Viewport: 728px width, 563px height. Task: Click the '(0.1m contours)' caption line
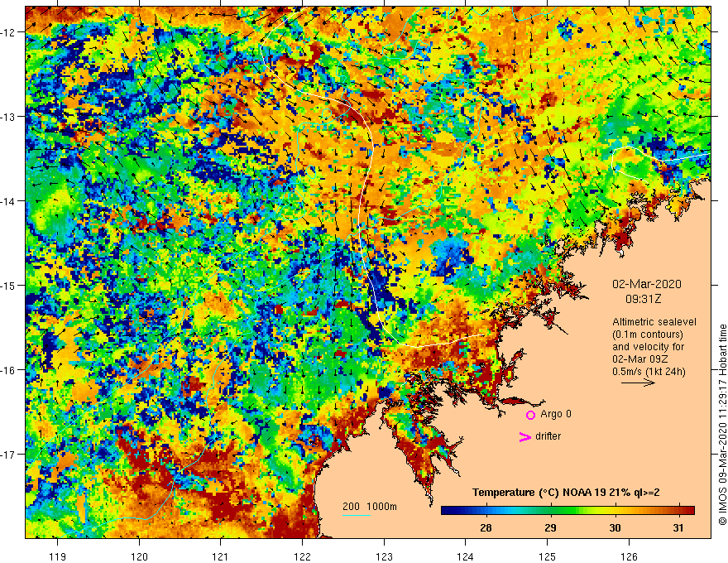pos(648,334)
